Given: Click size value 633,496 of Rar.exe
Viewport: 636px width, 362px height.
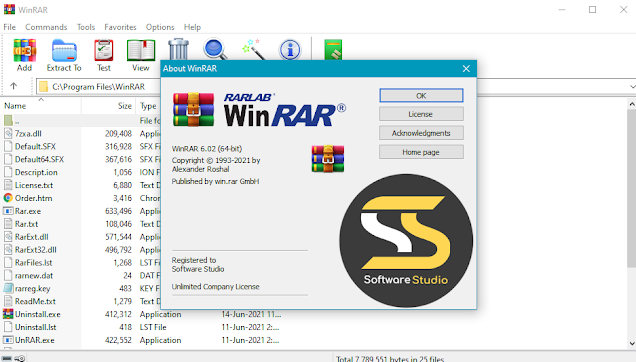Looking at the screenshot, I should [118, 211].
